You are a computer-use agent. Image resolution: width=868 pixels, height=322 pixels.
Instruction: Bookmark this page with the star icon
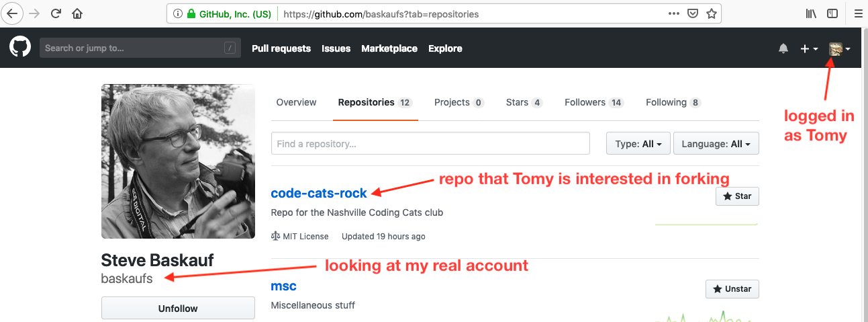712,13
